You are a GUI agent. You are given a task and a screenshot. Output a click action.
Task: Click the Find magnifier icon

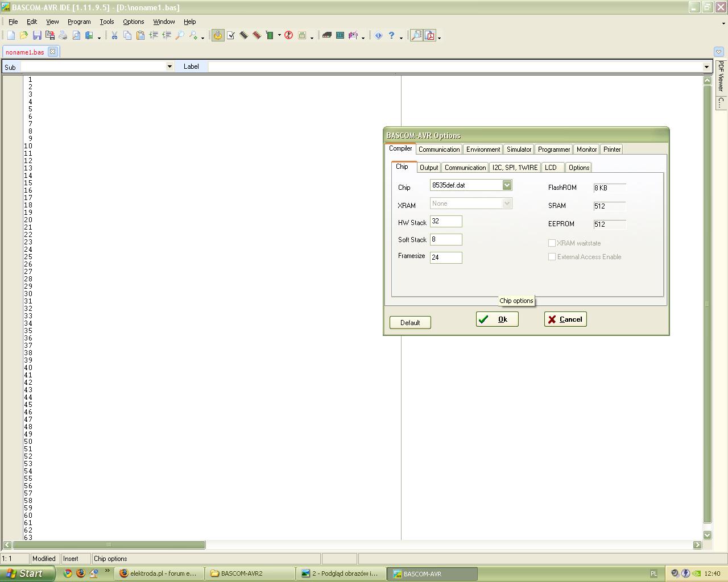pos(180,35)
